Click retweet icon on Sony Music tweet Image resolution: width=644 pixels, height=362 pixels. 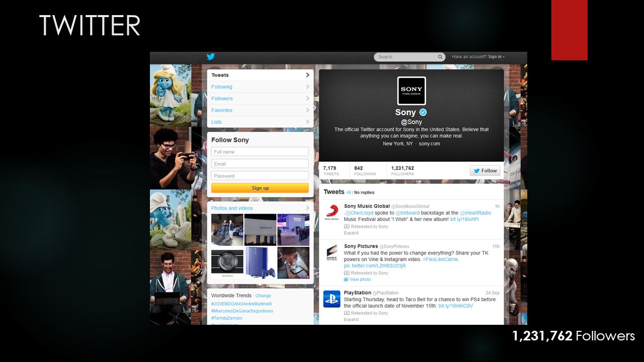[347, 227]
